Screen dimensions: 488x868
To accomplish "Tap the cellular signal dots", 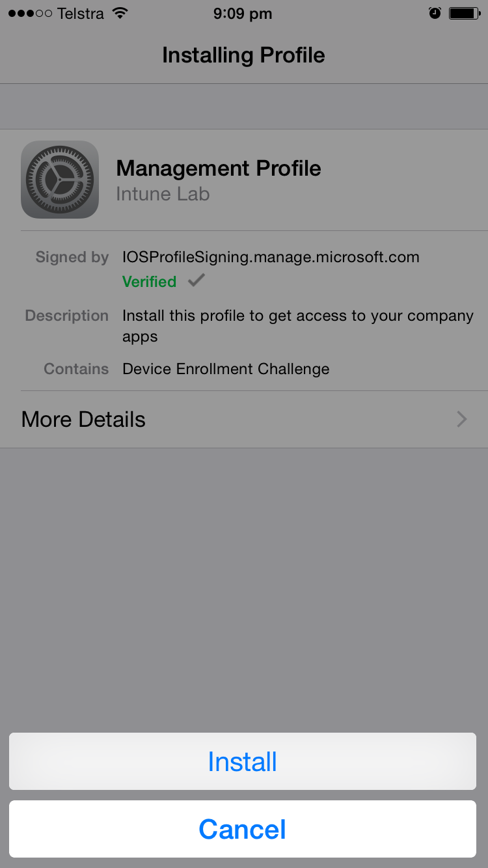I will [x=30, y=14].
